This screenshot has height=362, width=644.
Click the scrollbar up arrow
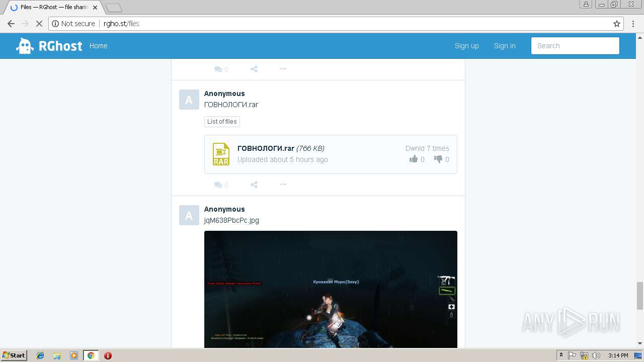640,37
